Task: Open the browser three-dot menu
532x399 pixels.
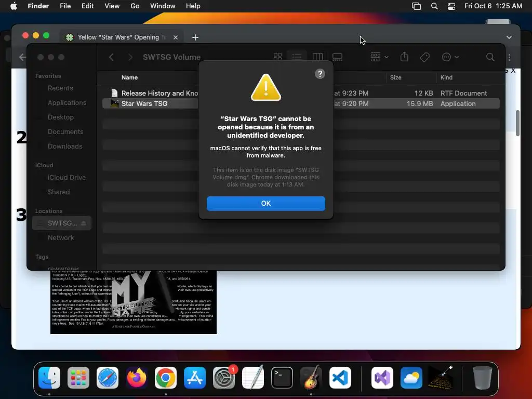Action: tap(509, 57)
